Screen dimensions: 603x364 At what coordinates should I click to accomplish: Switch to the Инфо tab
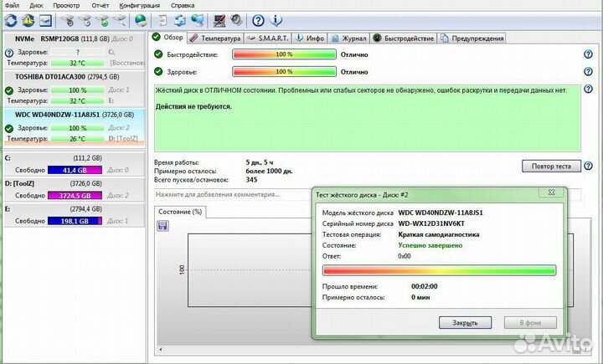(x=310, y=38)
